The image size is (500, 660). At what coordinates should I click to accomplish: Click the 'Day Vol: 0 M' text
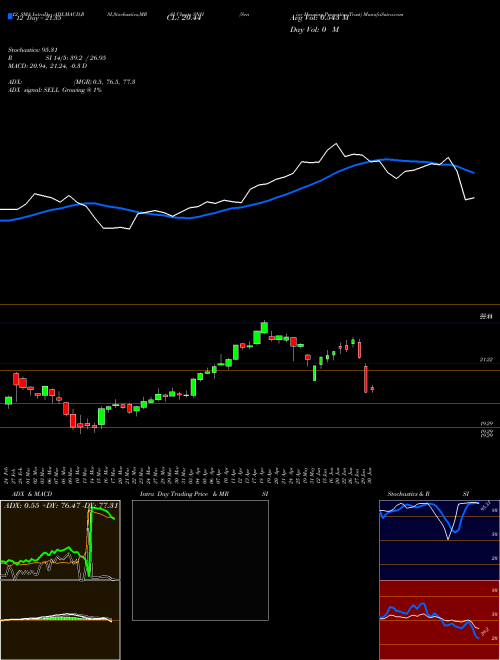(314, 30)
